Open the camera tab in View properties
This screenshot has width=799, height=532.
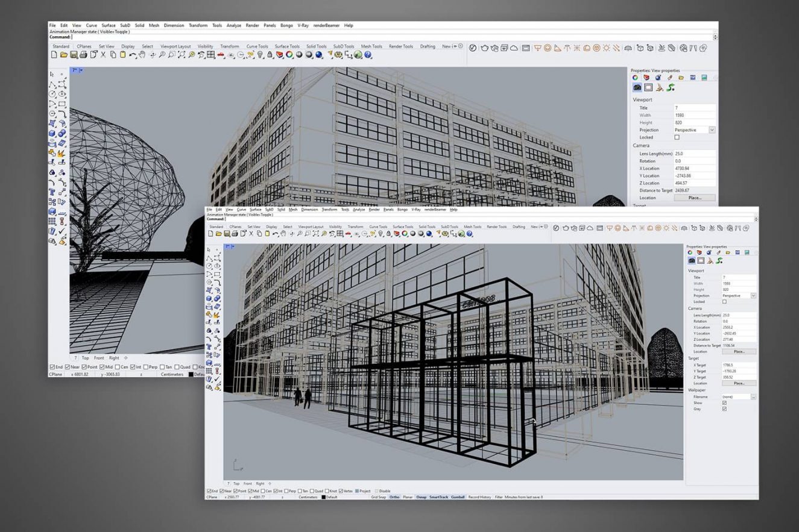pos(690,261)
